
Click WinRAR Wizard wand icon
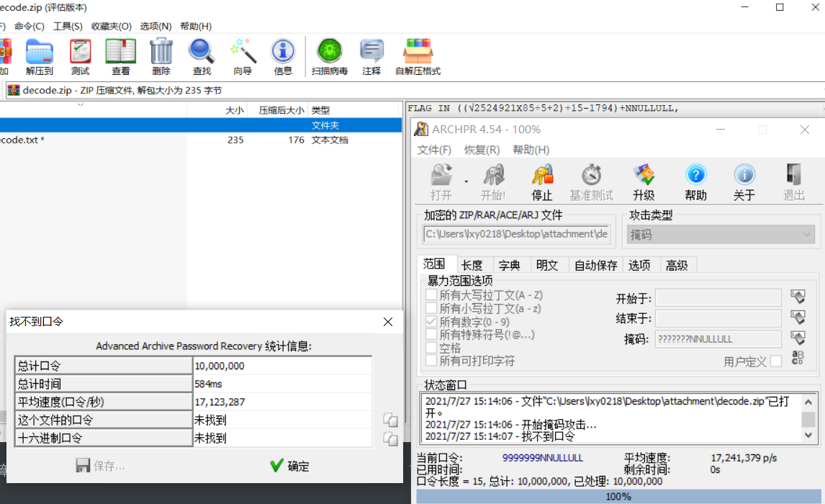[x=243, y=52]
